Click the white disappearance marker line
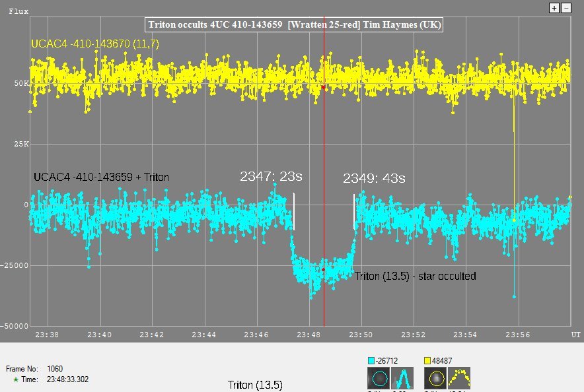584x392 pixels. (294, 211)
